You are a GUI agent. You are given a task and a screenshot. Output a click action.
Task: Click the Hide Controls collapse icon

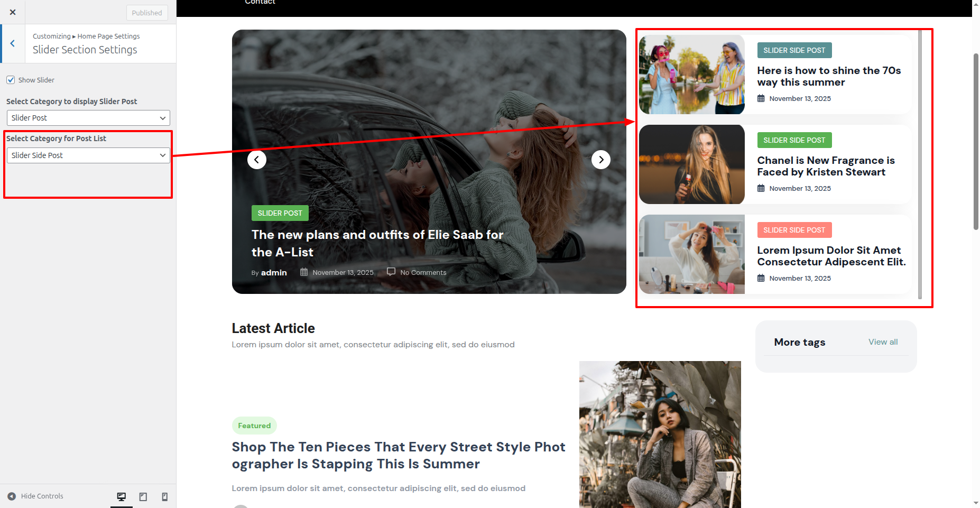tap(12, 496)
